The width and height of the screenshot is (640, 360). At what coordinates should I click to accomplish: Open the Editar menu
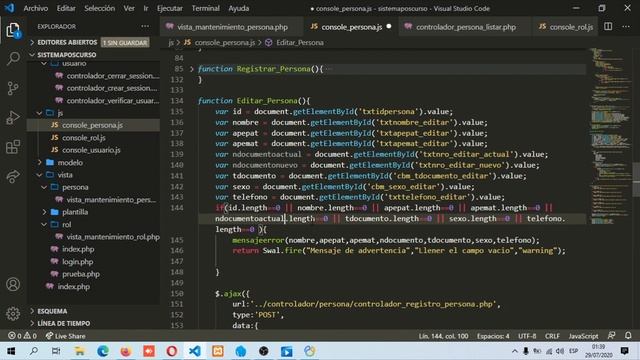click(66, 8)
